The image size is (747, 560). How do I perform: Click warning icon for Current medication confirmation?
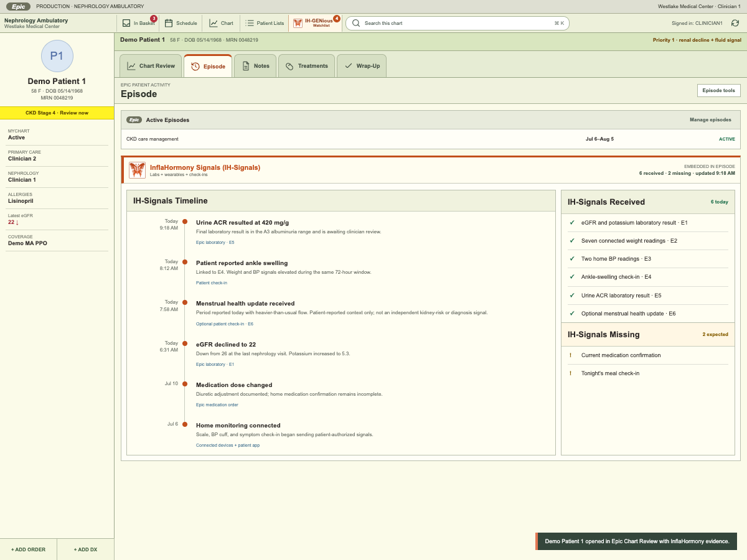(570, 355)
